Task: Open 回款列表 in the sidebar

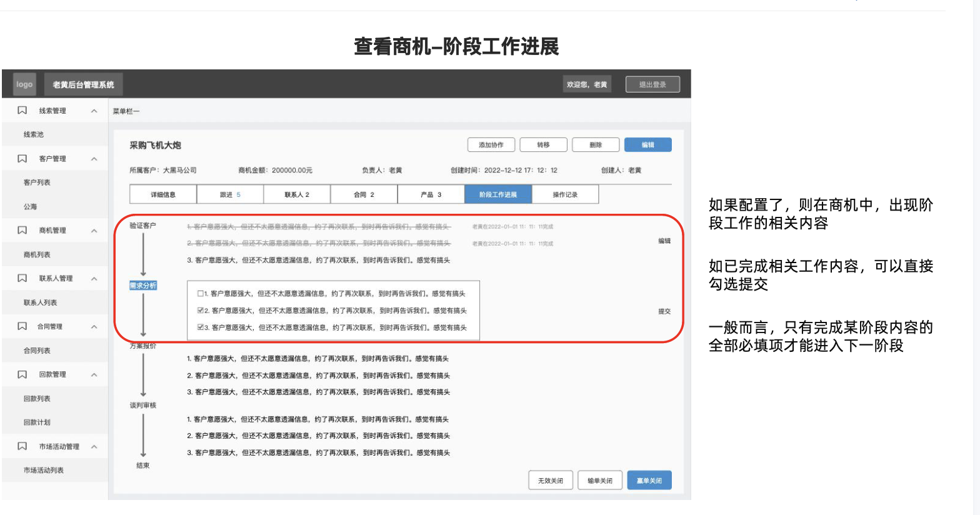Action: tap(37, 399)
